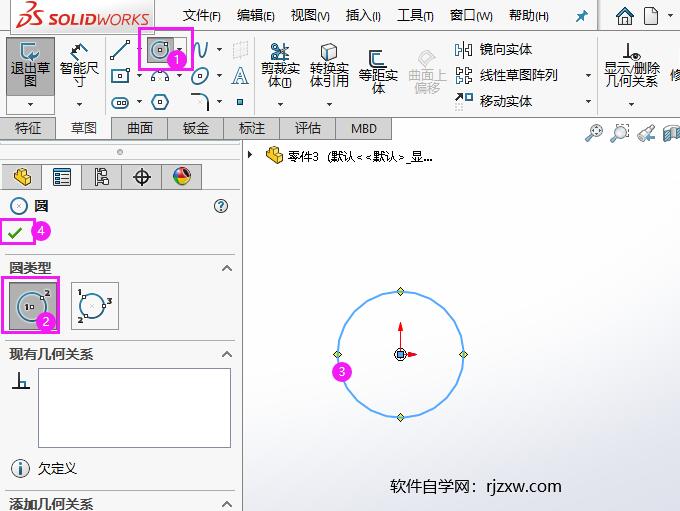Viewport: 680px width, 511px height.
Task: Open the 视图(V) menu
Action: tap(310, 16)
